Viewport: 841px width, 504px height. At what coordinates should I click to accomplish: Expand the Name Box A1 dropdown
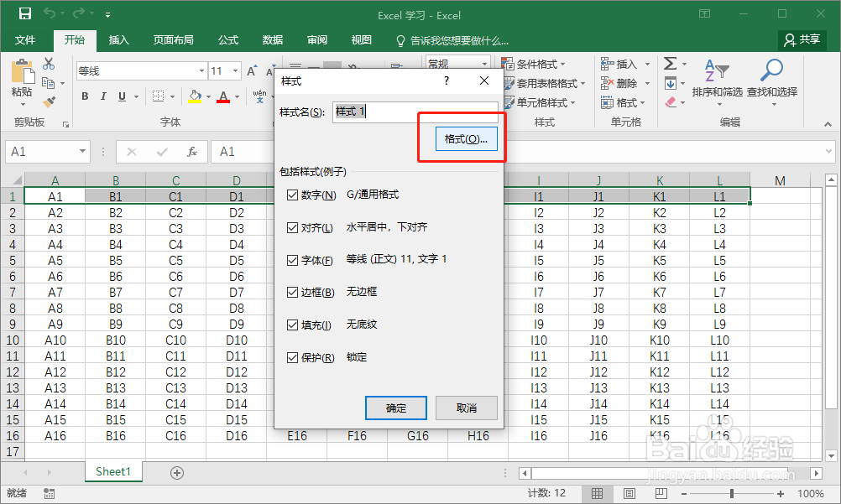tap(82, 152)
